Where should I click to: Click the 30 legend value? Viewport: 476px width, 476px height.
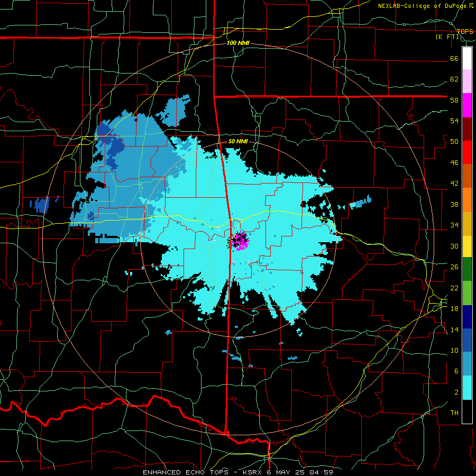pos(454,246)
